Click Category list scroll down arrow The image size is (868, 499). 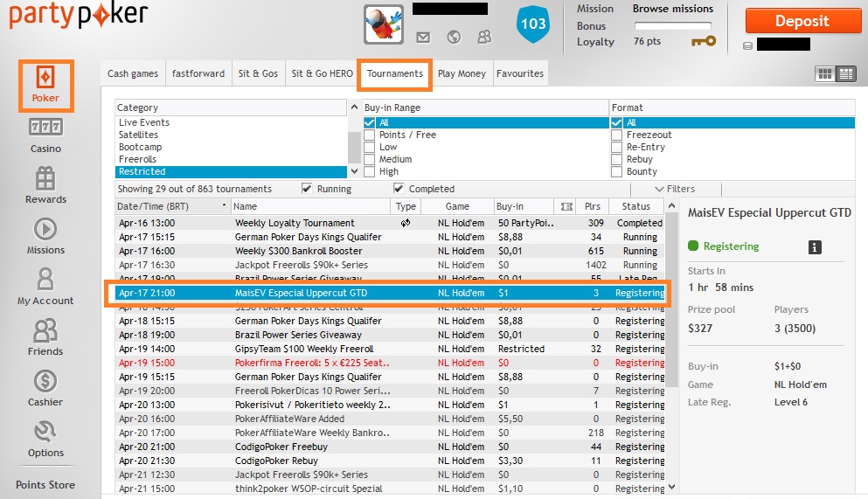[354, 171]
